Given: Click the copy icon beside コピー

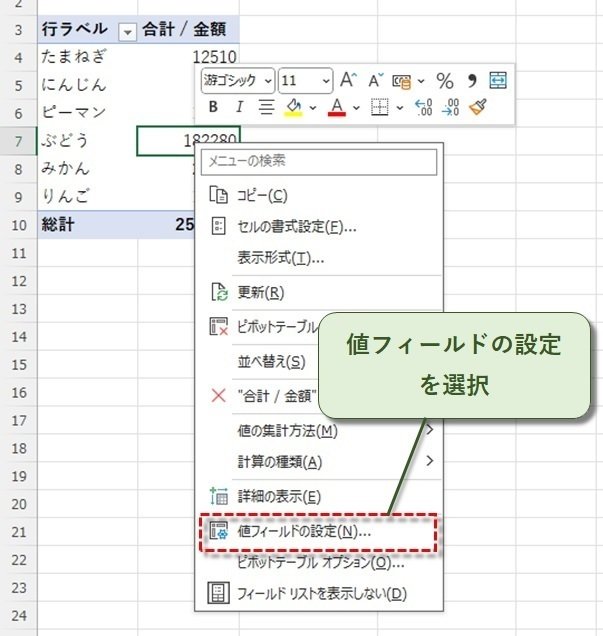Looking at the screenshot, I should click(219, 195).
